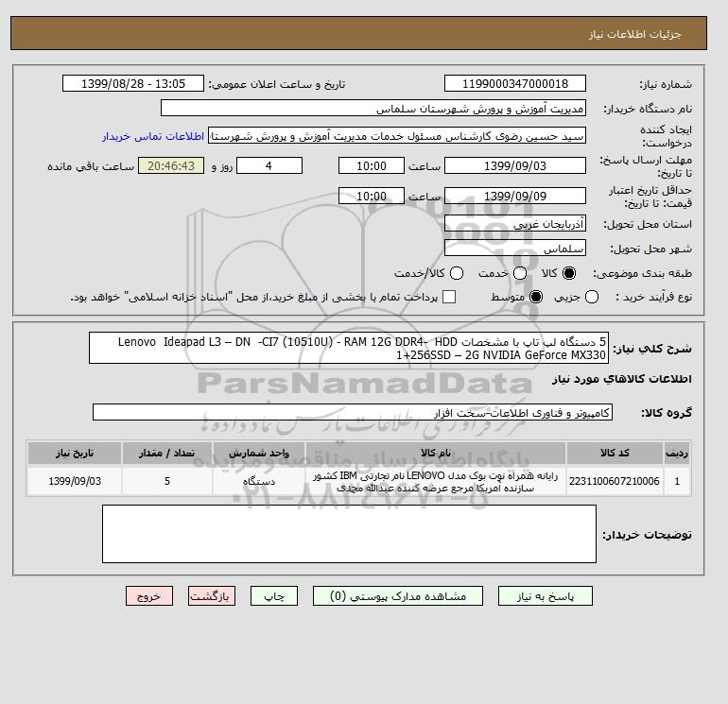Click the remaining days field showing 4
728x704 pixels.
tap(269, 165)
